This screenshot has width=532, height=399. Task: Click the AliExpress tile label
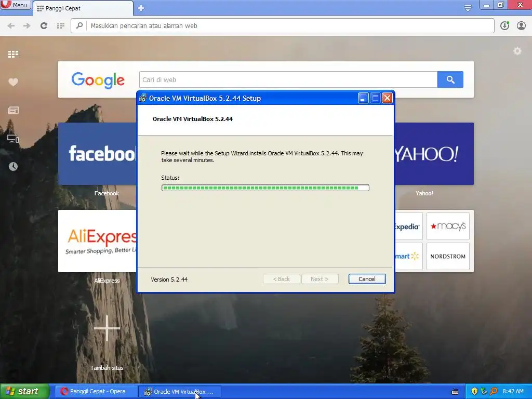107,281
